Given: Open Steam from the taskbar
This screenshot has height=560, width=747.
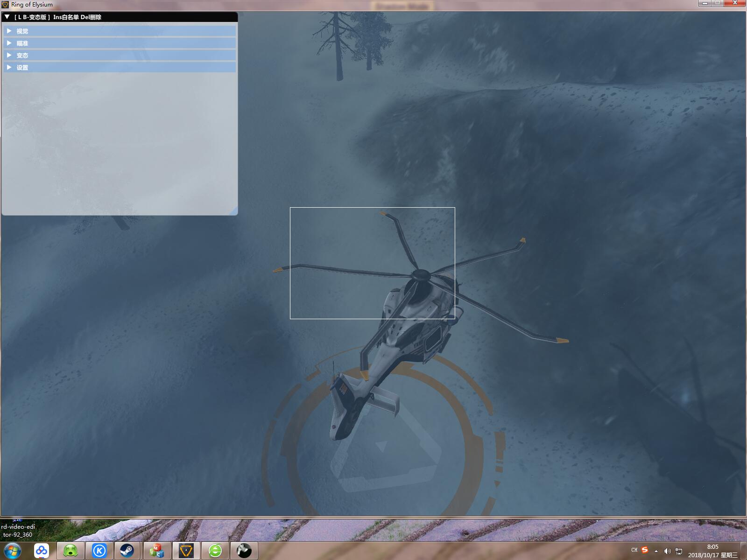Looking at the screenshot, I should (127, 551).
